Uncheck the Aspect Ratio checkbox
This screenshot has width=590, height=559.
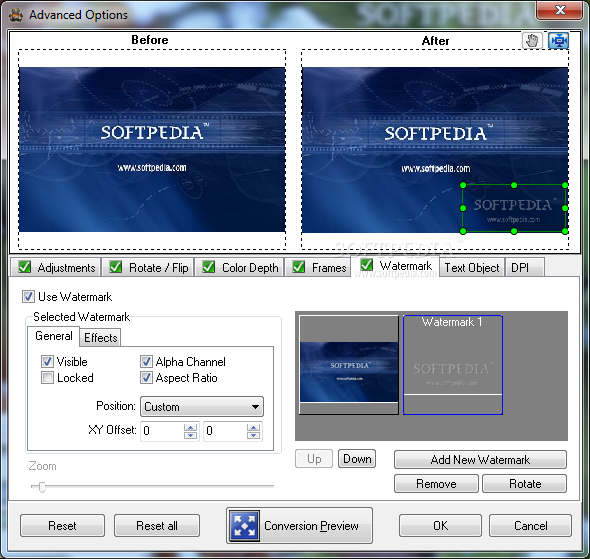(146, 378)
